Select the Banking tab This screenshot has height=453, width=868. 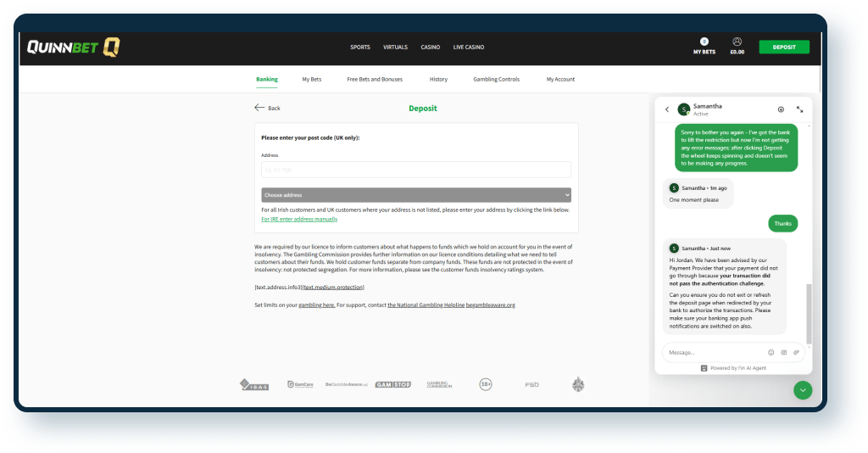point(267,79)
